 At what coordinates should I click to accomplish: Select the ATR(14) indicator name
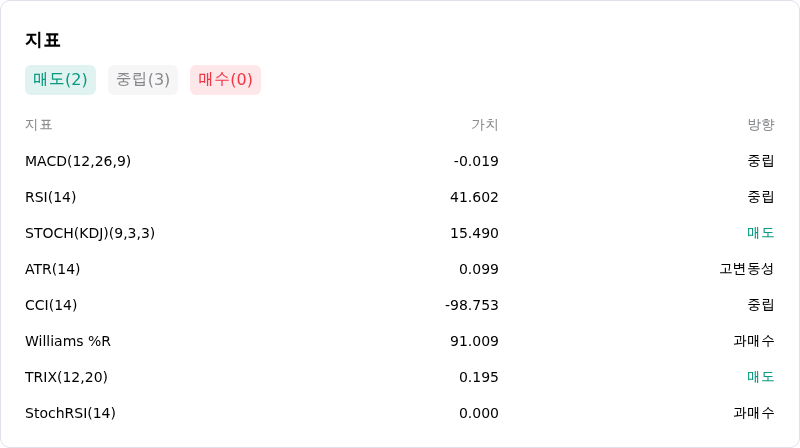(53, 269)
